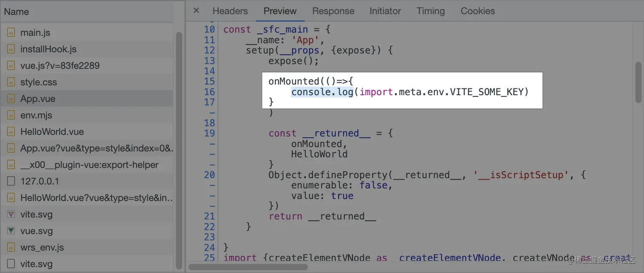Click the vue.js?v=83fe2289 file icon
The width and height of the screenshot is (644, 273).
[x=11, y=66]
